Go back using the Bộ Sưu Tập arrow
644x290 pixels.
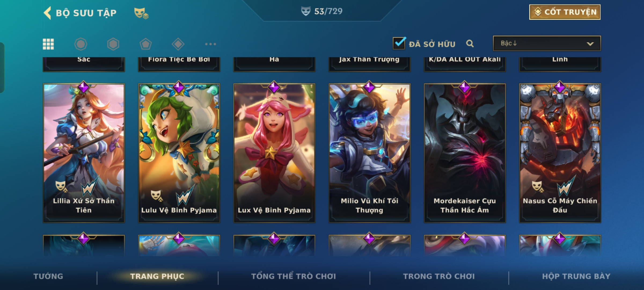point(47,13)
